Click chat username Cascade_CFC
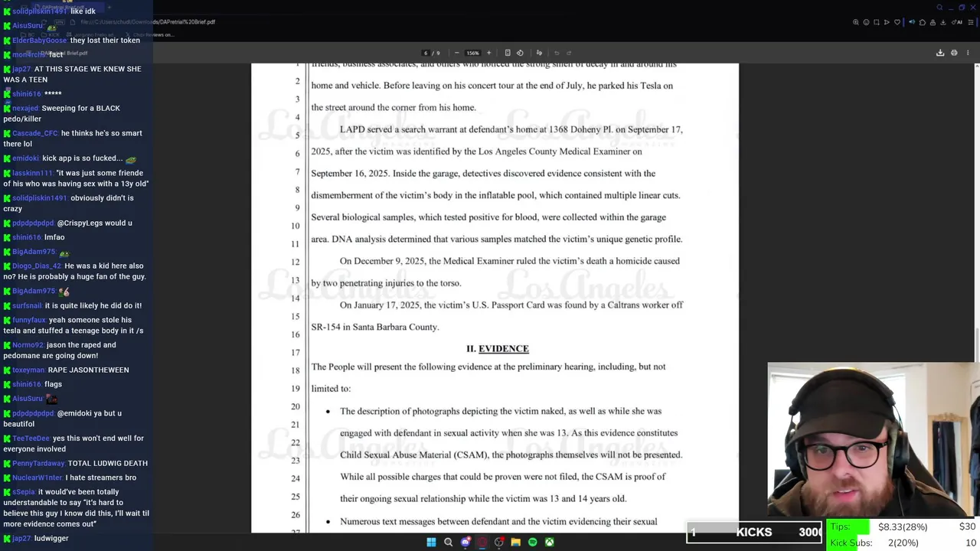 click(35, 133)
